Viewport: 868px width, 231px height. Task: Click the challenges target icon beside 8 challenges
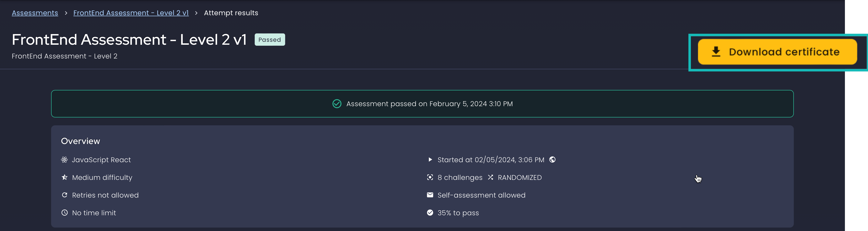point(430,177)
